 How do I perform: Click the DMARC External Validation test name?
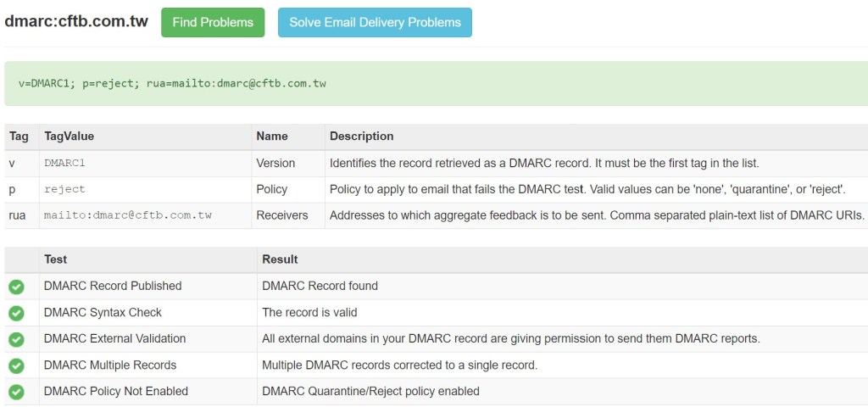click(x=114, y=338)
